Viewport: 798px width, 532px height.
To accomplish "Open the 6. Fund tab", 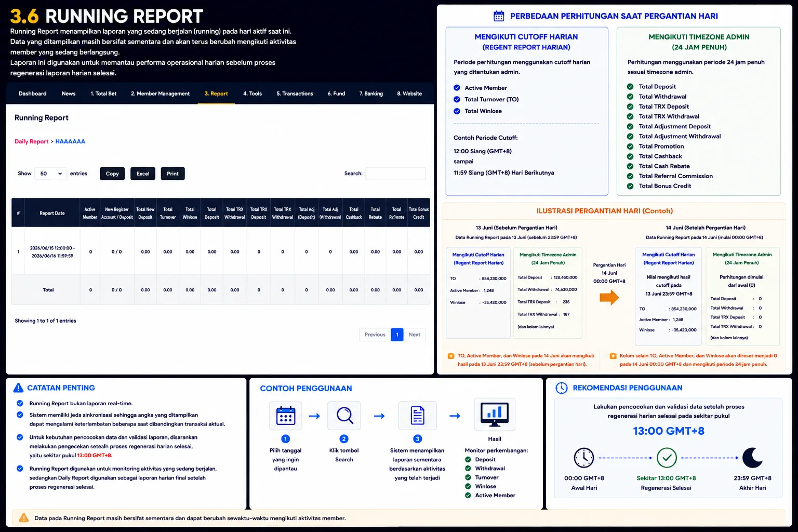I will [x=336, y=94].
